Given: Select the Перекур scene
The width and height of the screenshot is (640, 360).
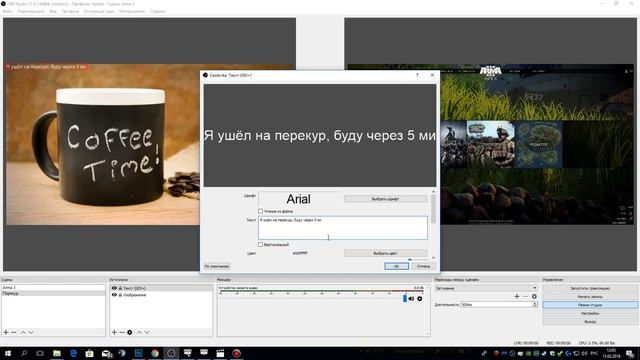Looking at the screenshot, I should pos(53,293).
